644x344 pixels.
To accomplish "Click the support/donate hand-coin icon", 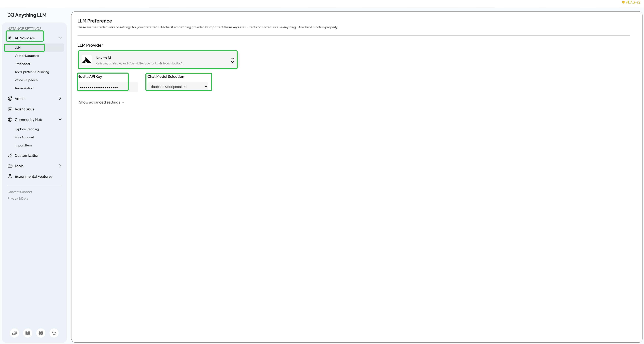I will [x=15, y=333].
